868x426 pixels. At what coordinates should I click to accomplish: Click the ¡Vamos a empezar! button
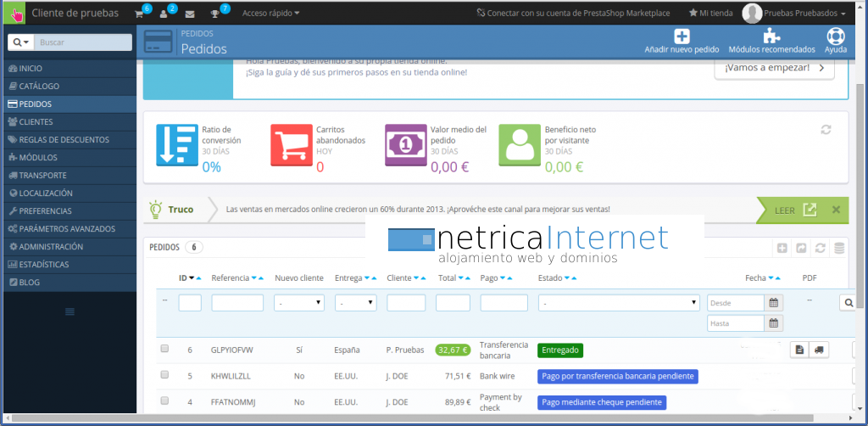tap(774, 68)
